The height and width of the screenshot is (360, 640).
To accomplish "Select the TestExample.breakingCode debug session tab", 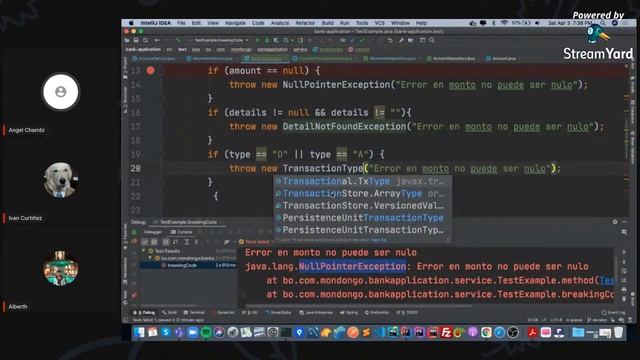I will coord(188,222).
